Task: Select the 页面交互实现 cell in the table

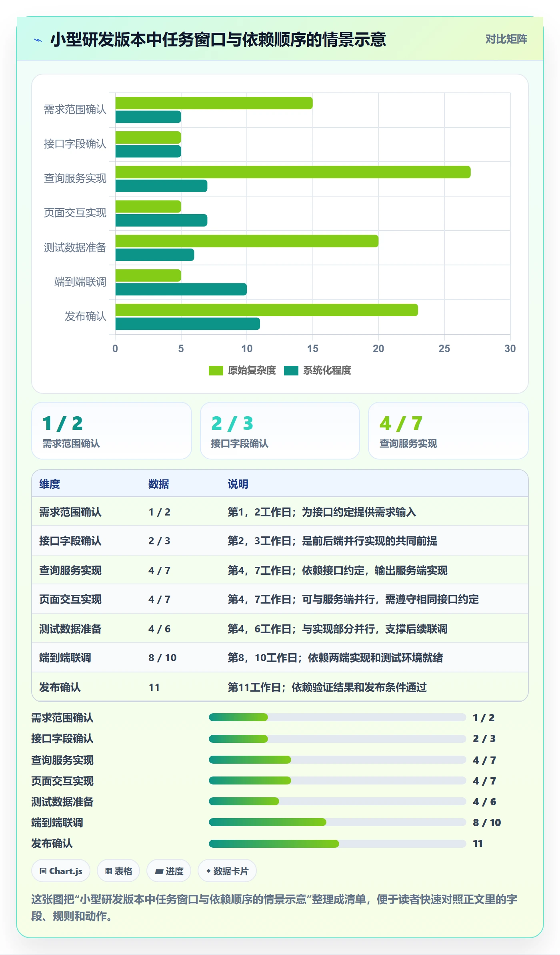Action: pos(70,599)
